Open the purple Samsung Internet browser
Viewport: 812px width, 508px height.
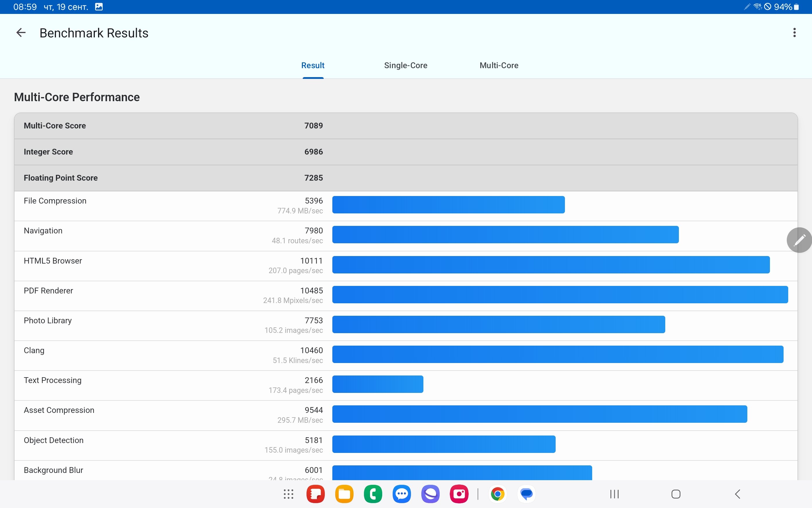click(x=430, y=494)
